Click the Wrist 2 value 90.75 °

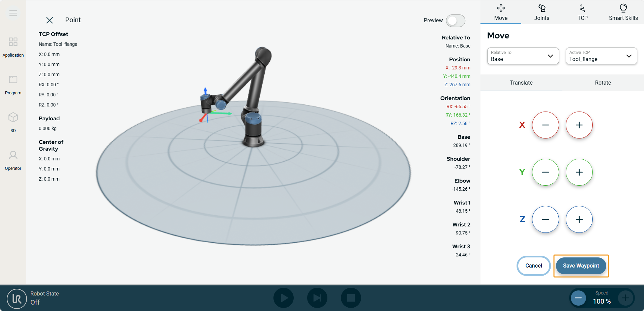463,233
